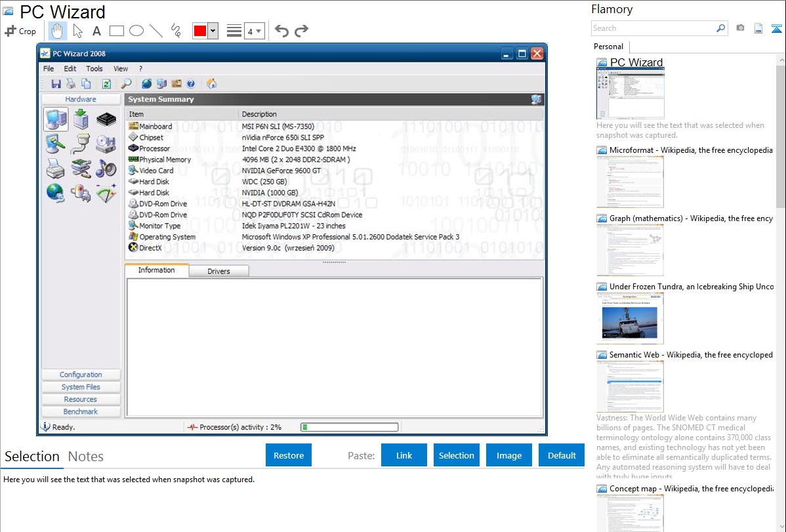
Task: Select the text annotation tool
Action: (96, 31)
